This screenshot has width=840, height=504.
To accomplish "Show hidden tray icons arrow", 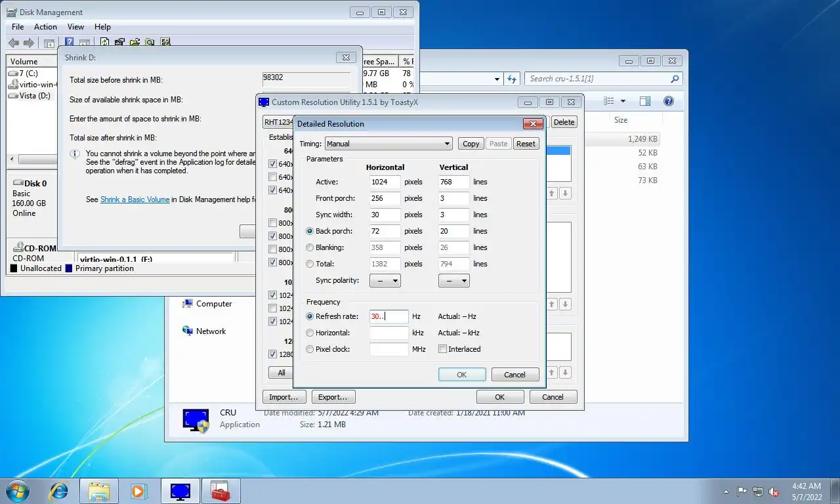I will click(726, 492).
